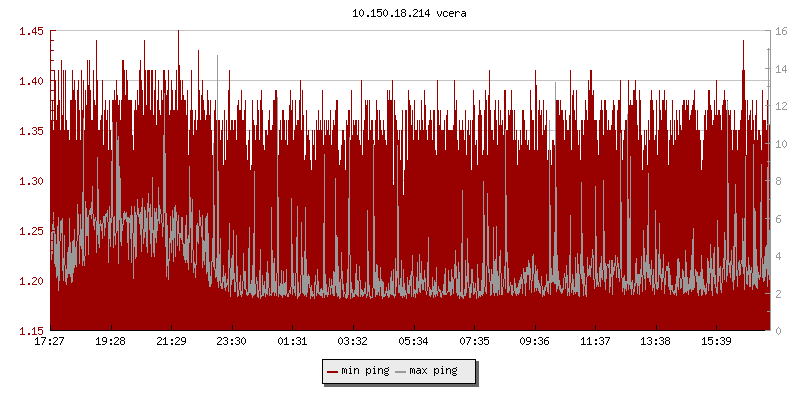Click the 19:28 time label on x-axis
Screen dimensions: 800x400
pyautogui.click(x=110, y=341)
